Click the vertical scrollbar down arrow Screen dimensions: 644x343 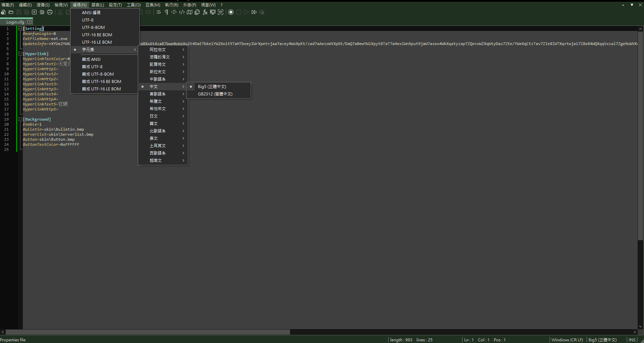[x=640, y=326]
